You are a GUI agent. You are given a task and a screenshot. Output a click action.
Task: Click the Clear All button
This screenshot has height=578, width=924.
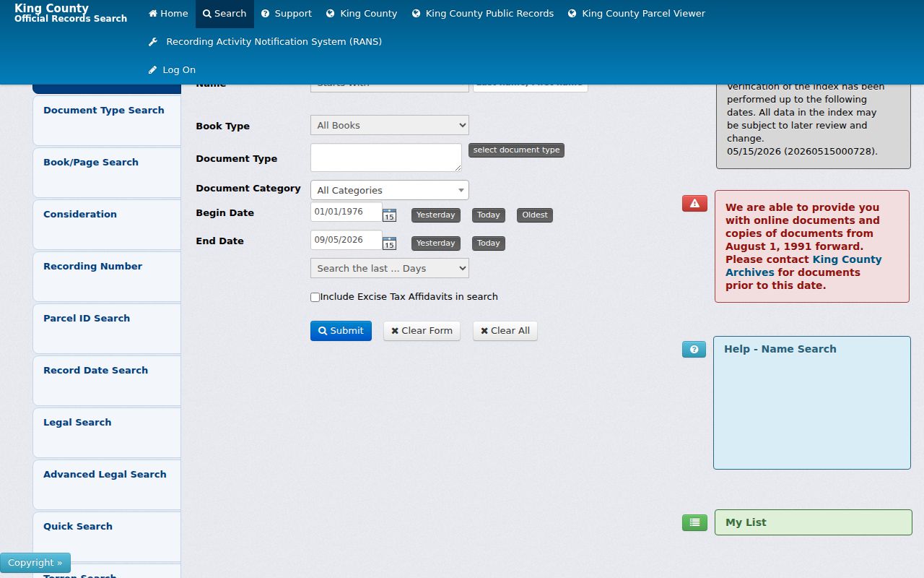pyautogui.click(x=505, y=331)
